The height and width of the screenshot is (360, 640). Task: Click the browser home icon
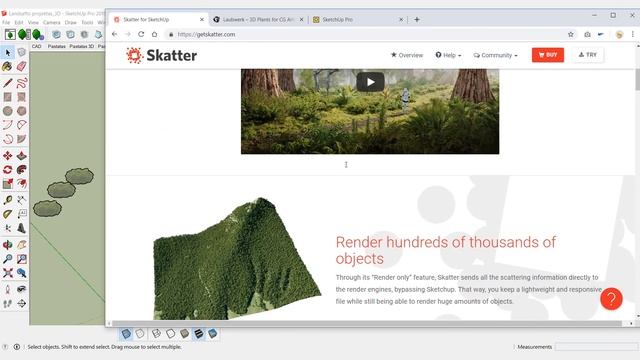click(x=154, y=34)
